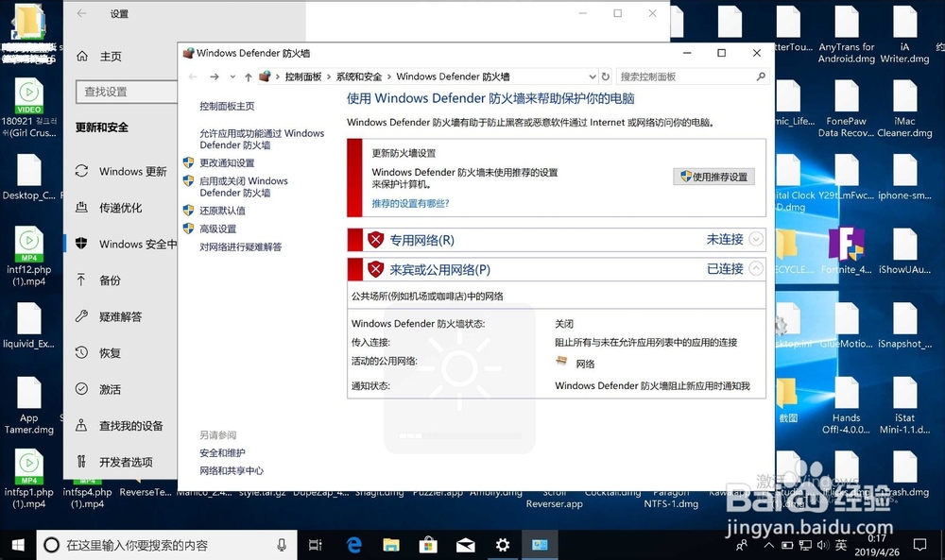The width and height of the screenshot is (945, 560).
Task: Click the taskbar search box
Action: click(167, 545)
